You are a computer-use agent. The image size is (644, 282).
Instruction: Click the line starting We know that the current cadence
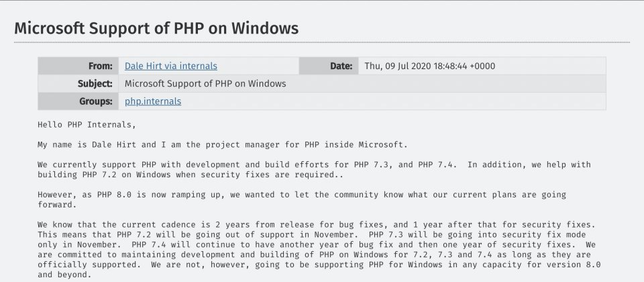tap(317, 224)
